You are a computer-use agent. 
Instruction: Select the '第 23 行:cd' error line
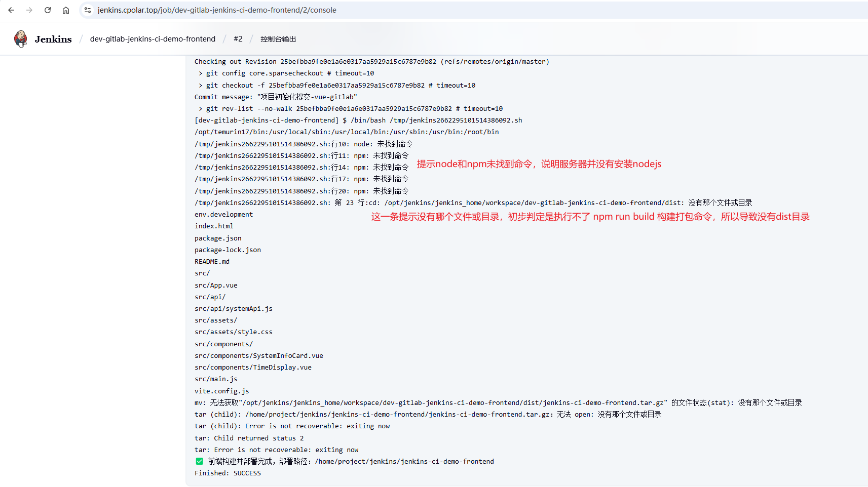[473, 203]
